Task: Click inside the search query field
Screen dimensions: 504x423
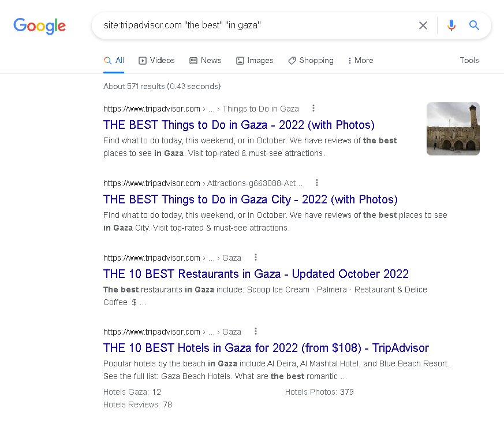Action: point(254,25)
